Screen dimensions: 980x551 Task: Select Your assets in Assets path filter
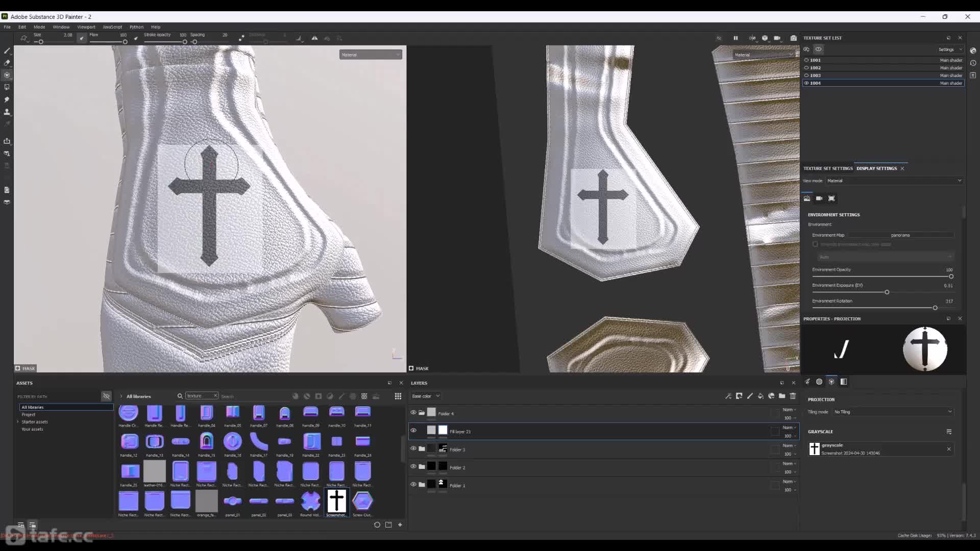pos(32,429)
